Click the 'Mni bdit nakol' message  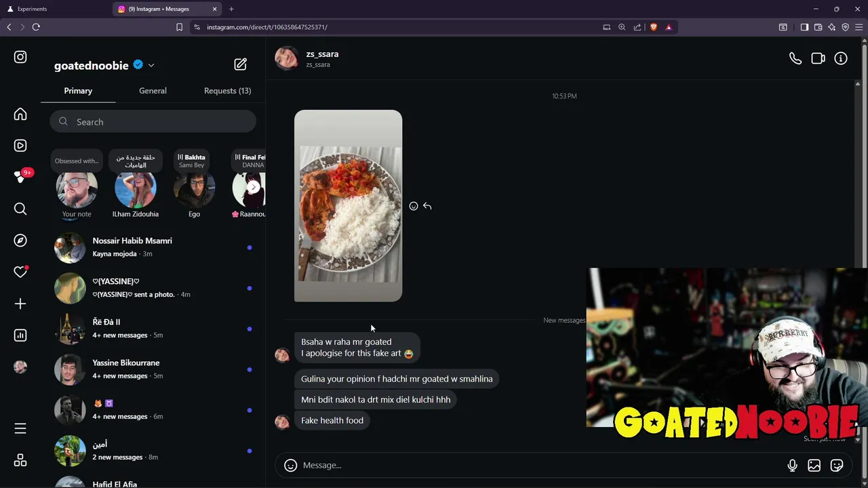[x=376, y=400]
